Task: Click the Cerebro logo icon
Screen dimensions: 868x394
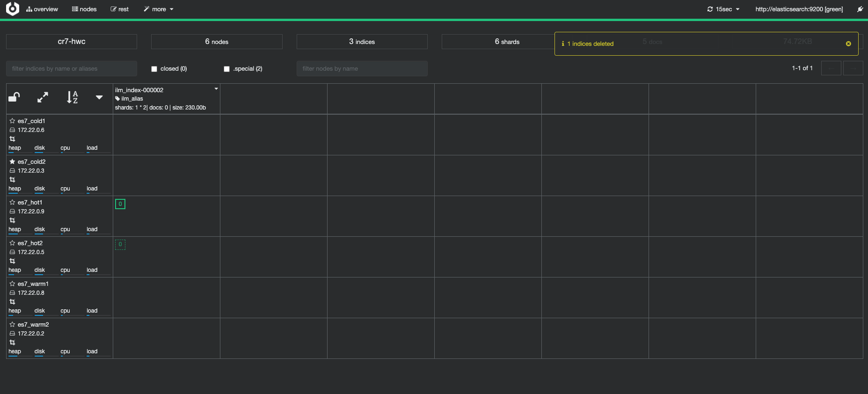Action: (x=13, y=9)
